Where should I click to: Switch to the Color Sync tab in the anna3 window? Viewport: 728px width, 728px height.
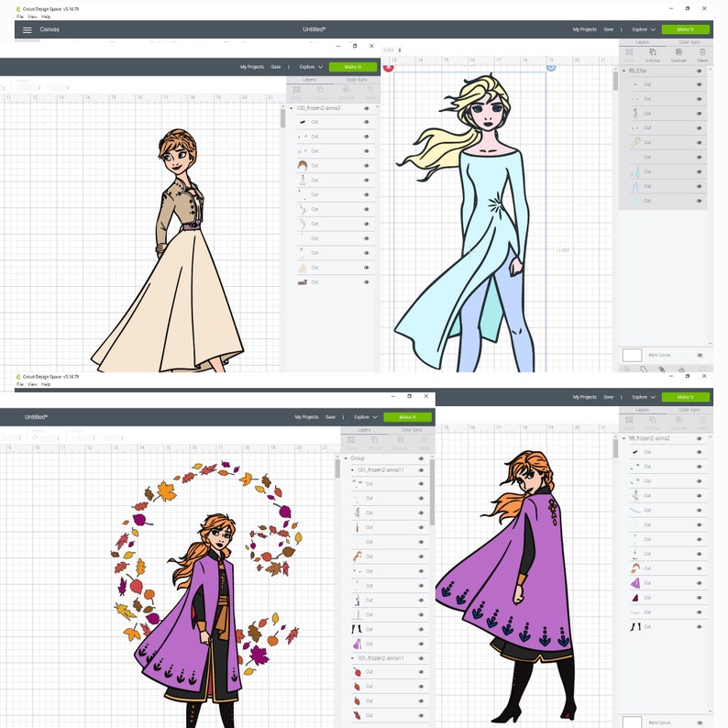(357, 80)
